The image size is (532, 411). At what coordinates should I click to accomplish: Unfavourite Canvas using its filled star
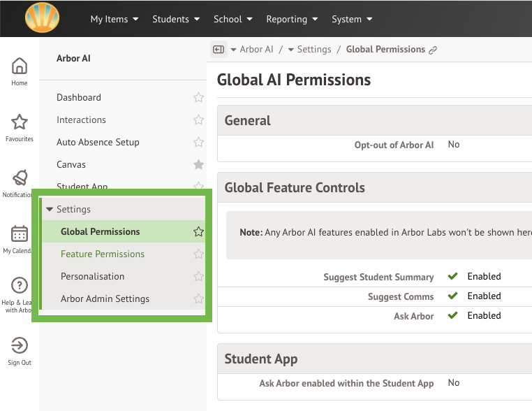point(198,165)
